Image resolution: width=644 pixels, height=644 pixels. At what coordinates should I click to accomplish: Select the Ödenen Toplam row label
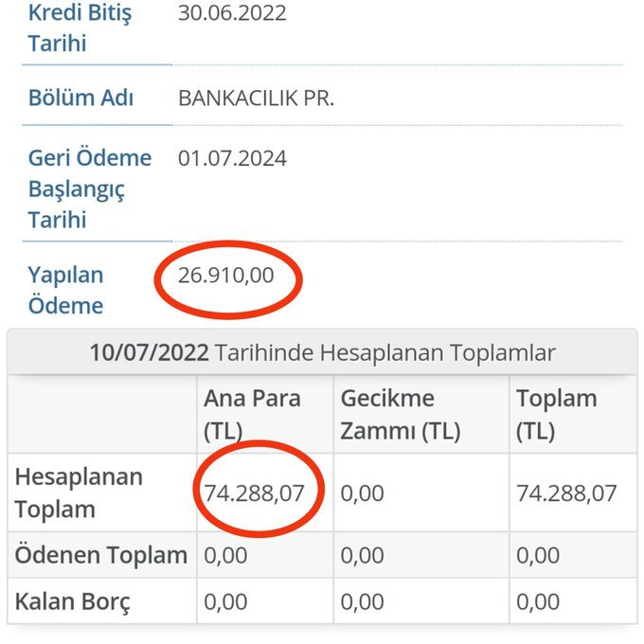pos(100,555)
